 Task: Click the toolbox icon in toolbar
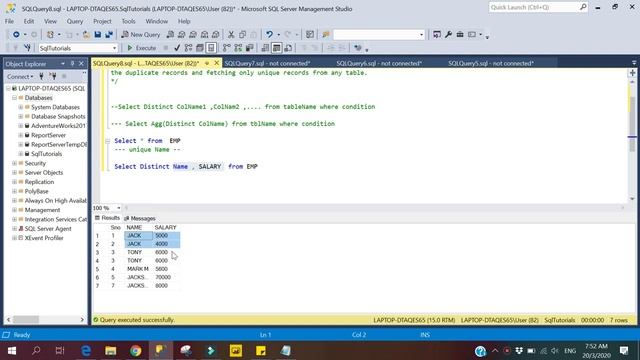(460, 35)
